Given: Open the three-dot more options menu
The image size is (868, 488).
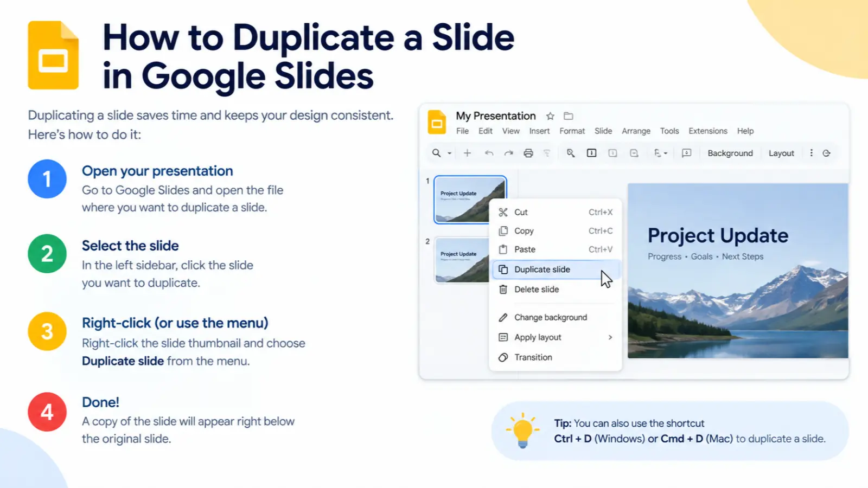Looking at the screenshot, I should pyautogui.click(x=812, y=153).
